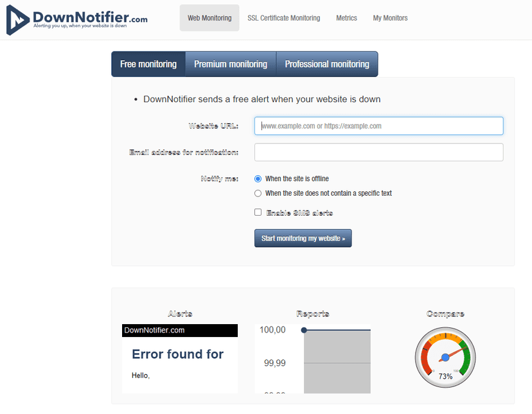
Task: Select notify when the site is offline
Action: pos(258,178)
